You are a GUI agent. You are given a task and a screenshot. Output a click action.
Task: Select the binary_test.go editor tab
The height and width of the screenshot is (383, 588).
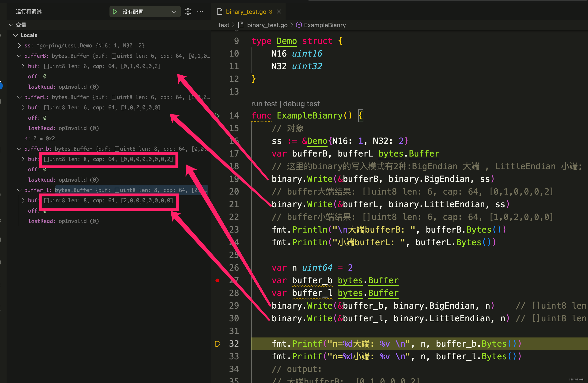(246, 12)
